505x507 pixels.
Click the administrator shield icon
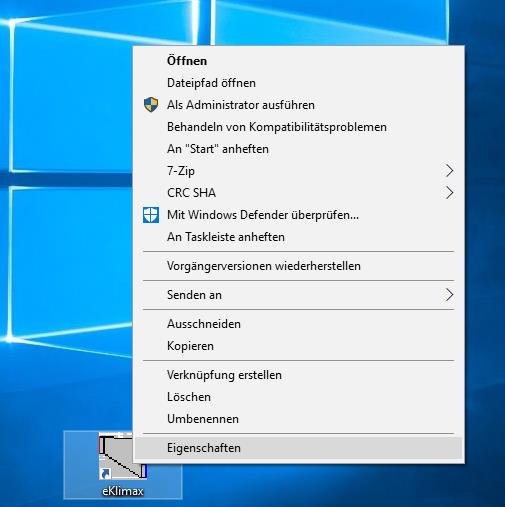tap(151, 105)
